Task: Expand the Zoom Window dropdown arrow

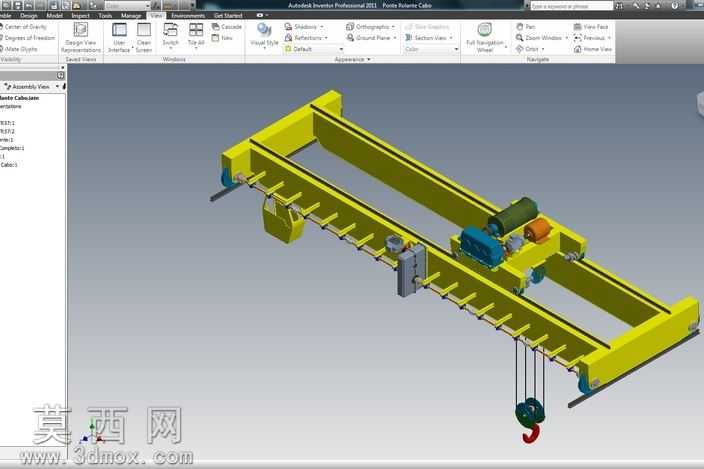Action: coord(567,38)
